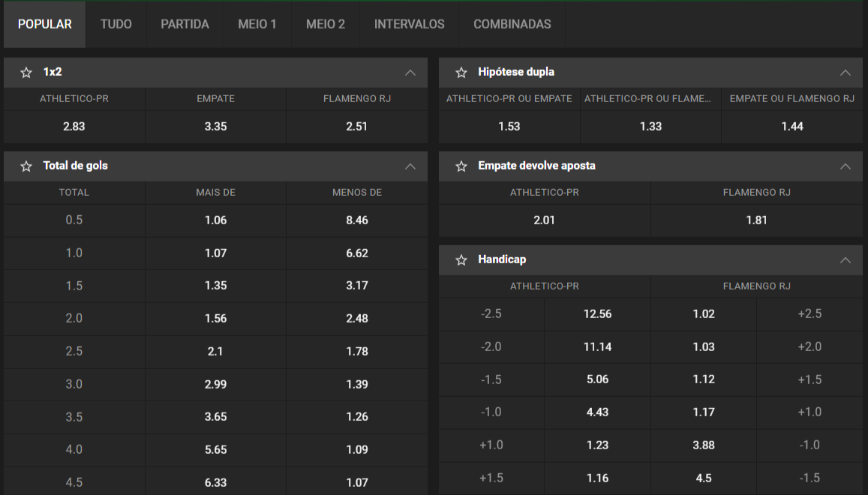Bet under 2.5 goals at 1.78

pos(357,352)
